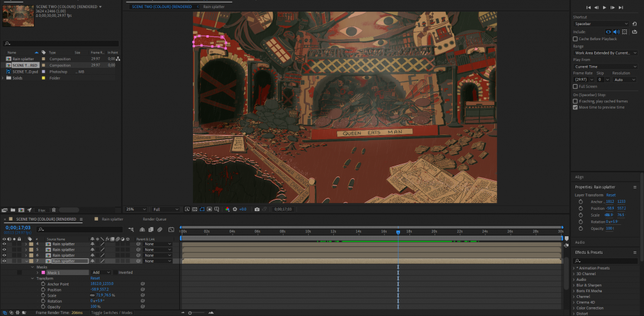Screen dimensions: 644x316
Task: Open show channel and color management icon
Action: click(x=227, y=209)
